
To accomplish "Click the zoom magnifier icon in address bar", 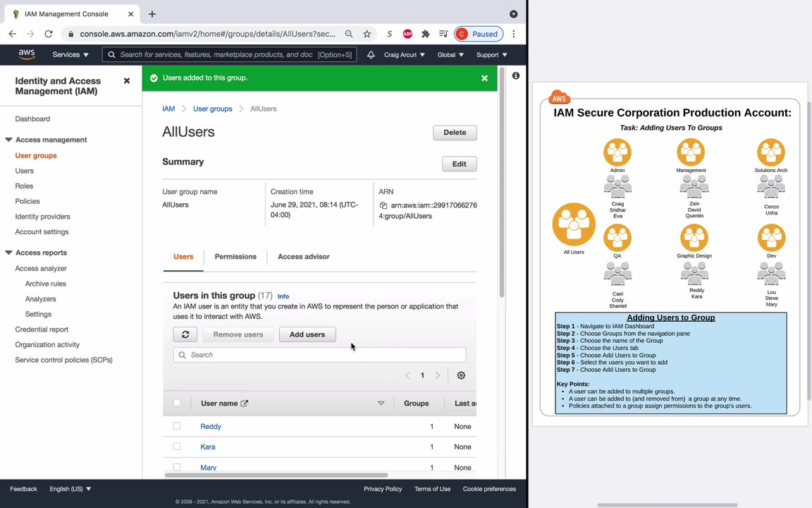I will [x=349, y=34].
